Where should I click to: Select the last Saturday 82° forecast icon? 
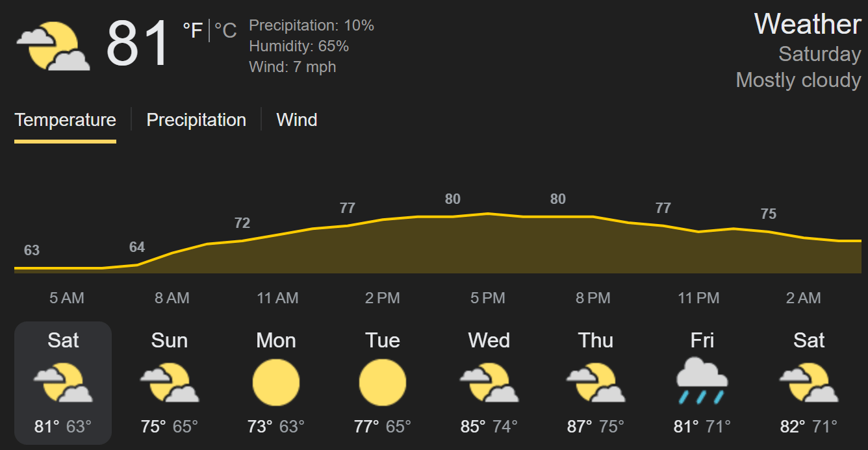[x=809, y=382]
